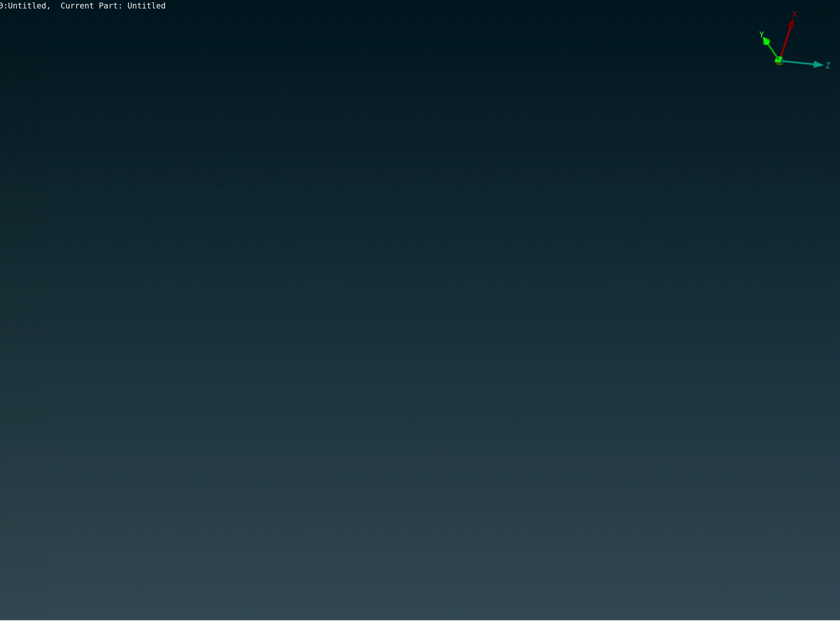Click the teal Z axis shaft
Image resolution: width=840 pixels, height=621 pixels.
click(798, 63)
